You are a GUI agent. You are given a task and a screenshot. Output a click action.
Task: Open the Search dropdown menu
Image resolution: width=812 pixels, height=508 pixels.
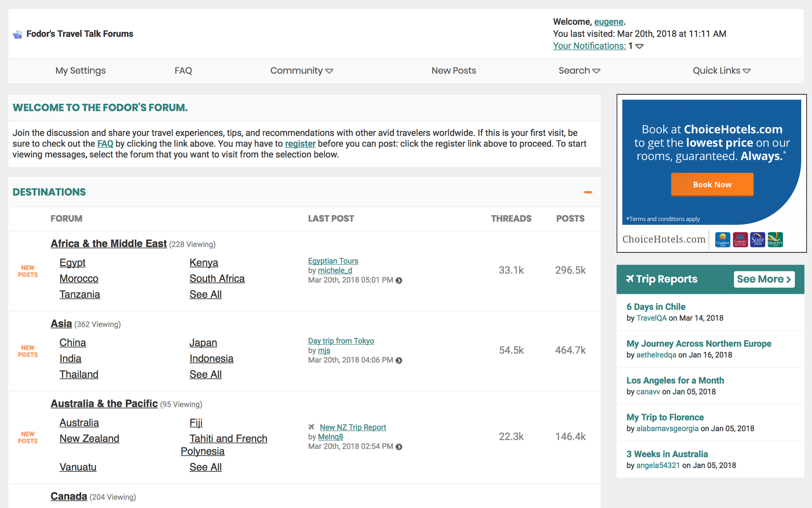click(579, 71)
